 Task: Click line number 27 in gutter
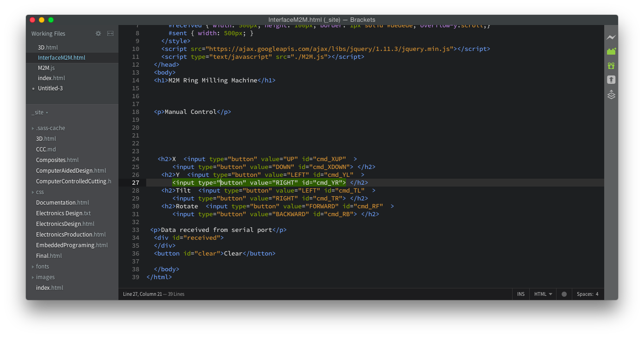[135, 182]
